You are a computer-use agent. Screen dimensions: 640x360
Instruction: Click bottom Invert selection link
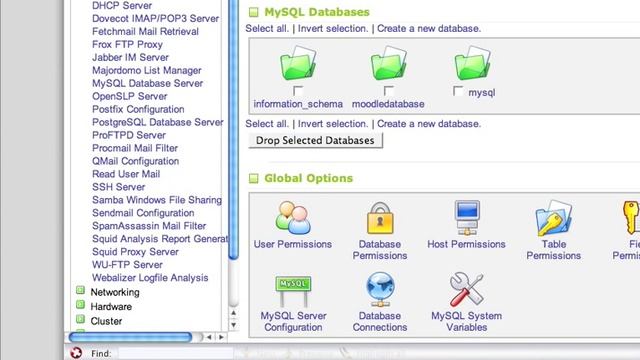click(333, 124)
